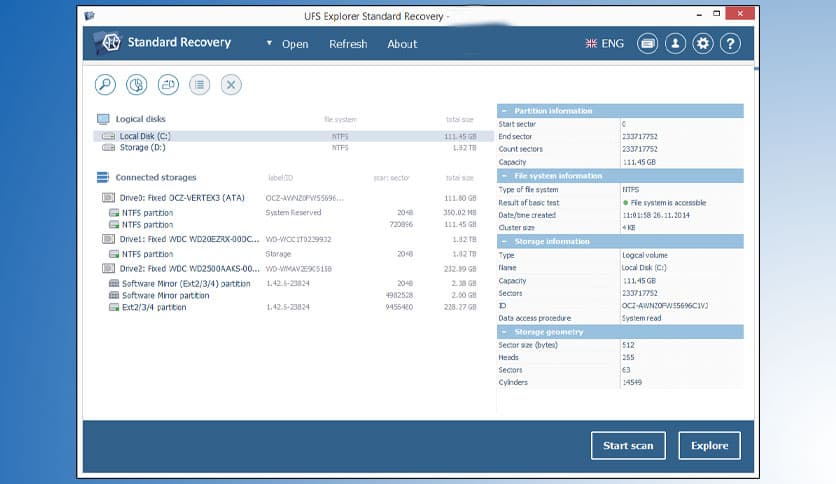Click the Start scan button
The image size is (836, 484).
[628, 446]
